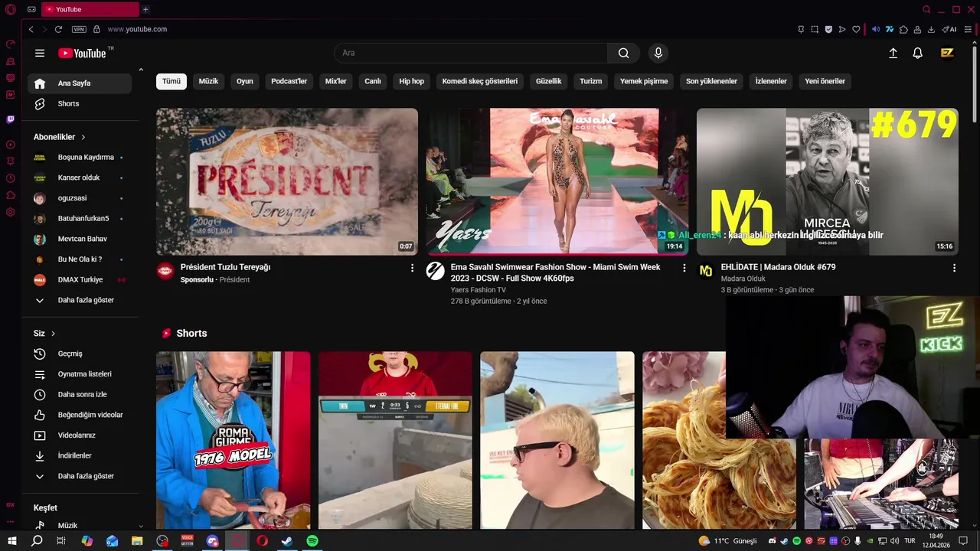Expand Daha fazla göster under İndirilenler
The height and width of the screenshot is (551, 980).
pyautogui.click(x=80, y=476)
